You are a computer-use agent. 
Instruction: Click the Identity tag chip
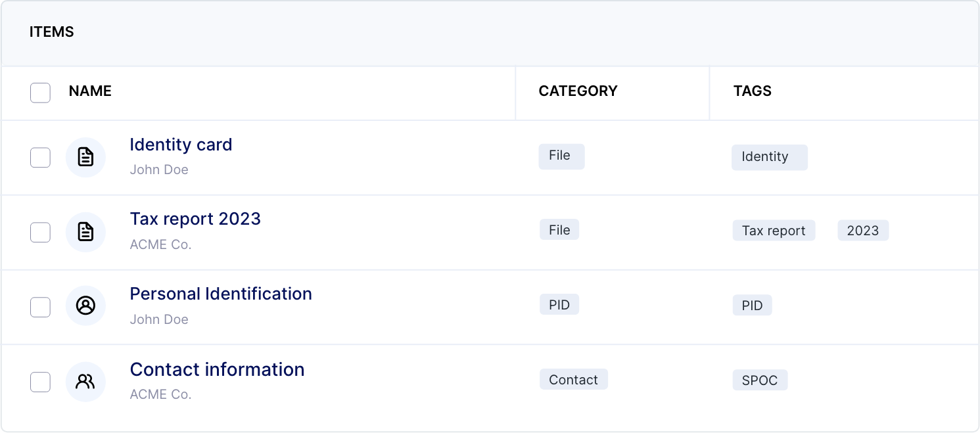point(770,157)
